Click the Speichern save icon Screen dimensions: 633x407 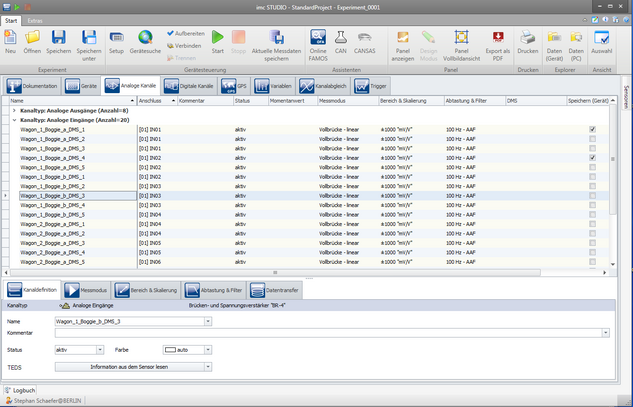point(58,39)
